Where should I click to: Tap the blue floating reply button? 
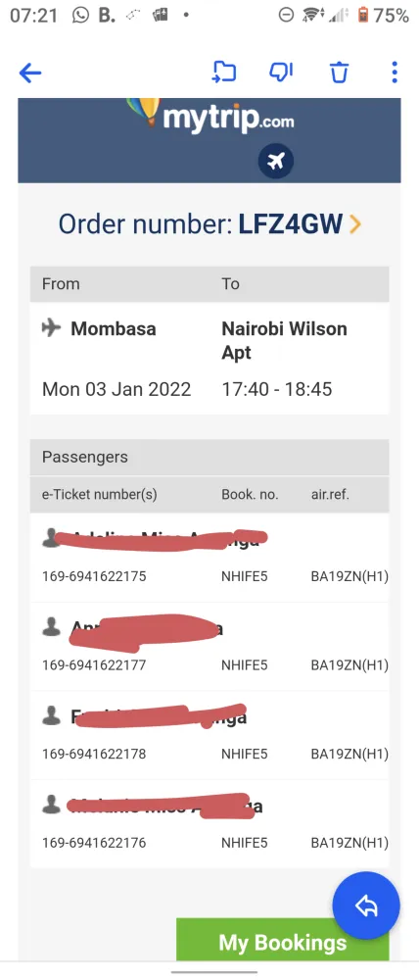[366, 906]
